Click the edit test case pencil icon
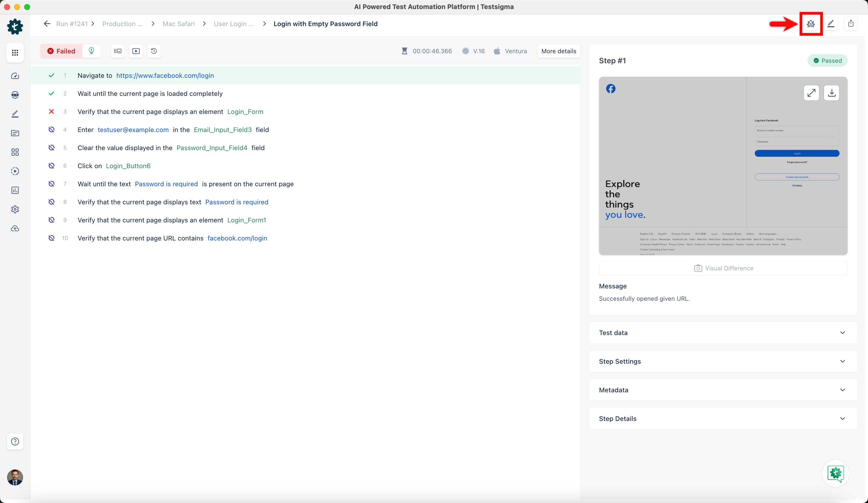 (x=831, y=24)
